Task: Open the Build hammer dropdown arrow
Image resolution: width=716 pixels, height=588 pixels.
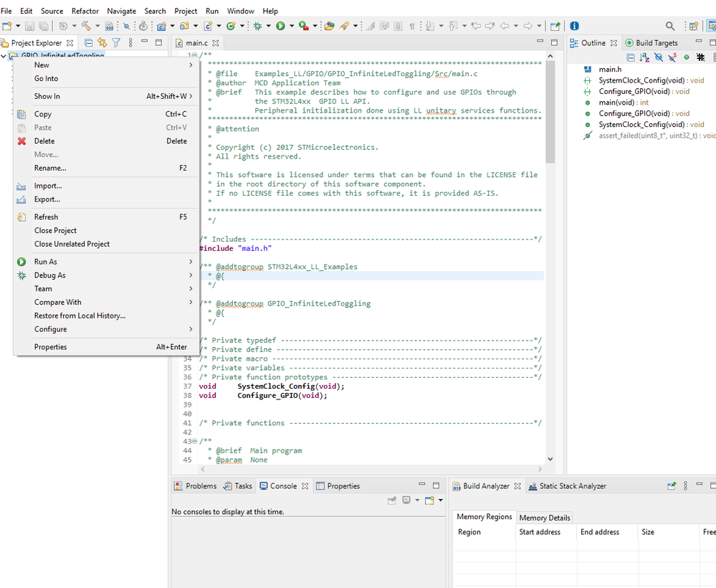Action: (x=97, y=27)
